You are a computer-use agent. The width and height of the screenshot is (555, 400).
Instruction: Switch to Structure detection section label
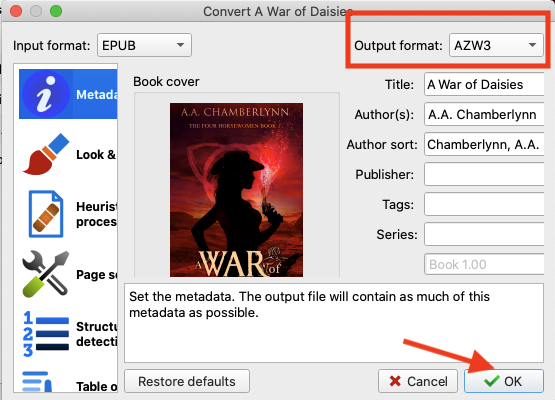point(96,334)
